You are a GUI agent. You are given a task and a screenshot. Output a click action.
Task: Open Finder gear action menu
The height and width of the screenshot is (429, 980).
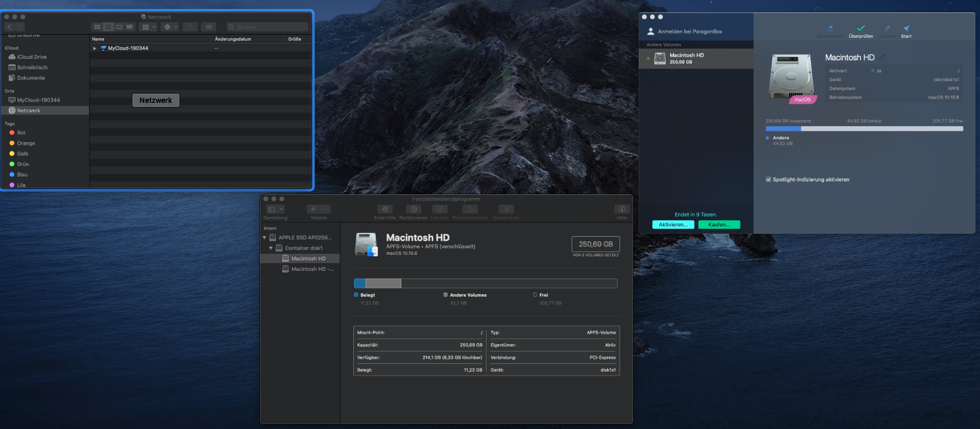(170, 27)
